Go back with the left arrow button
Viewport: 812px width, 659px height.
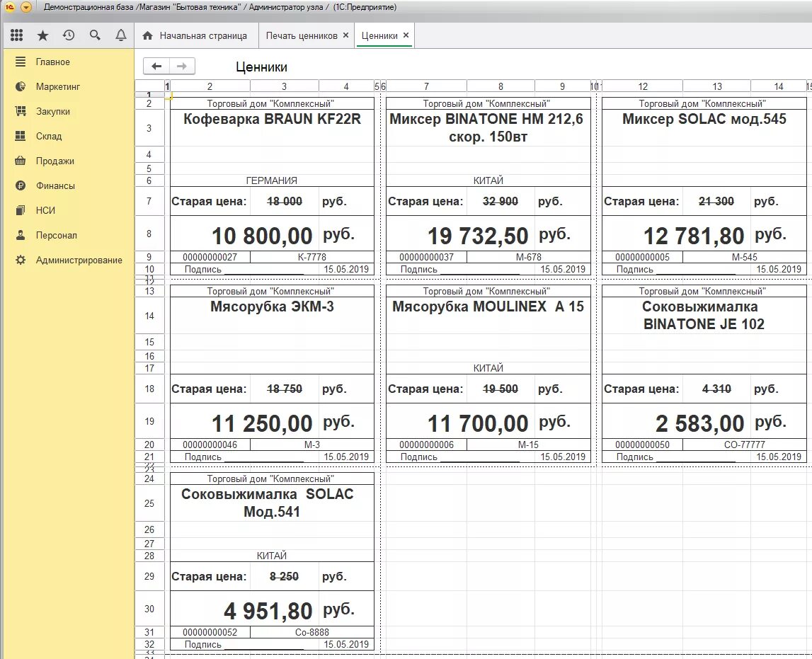pyautogui.click(x=156, y=66)
